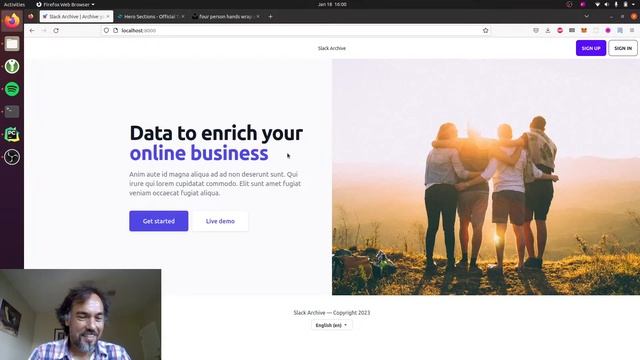Close the Hero Sections tab

click(x=182, y=17)
